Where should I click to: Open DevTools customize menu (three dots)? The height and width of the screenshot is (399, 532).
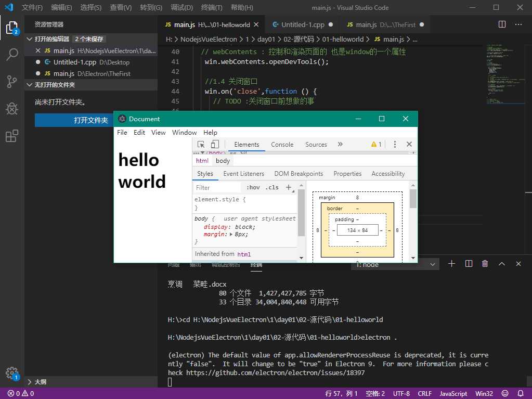tap(395, 144)
